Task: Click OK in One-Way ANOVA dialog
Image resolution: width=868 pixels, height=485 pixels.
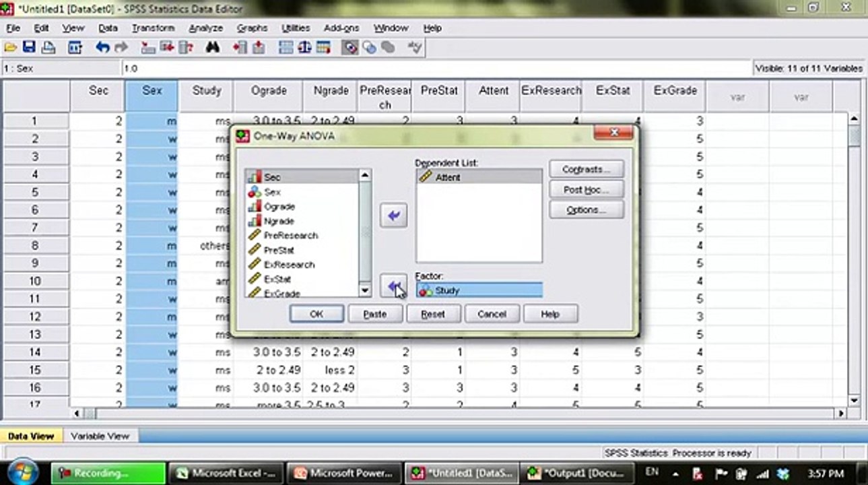Action: (x=316, y=314)
